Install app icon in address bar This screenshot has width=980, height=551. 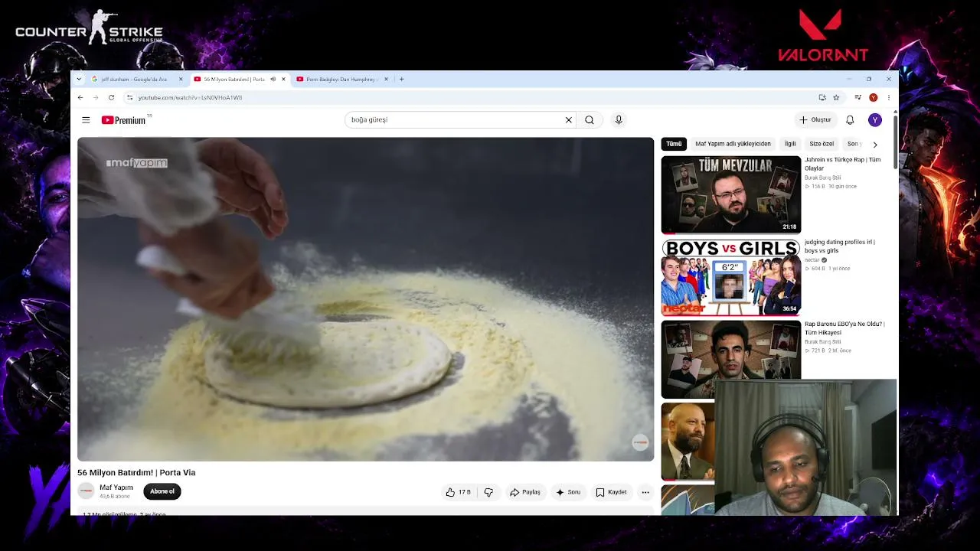point(822,98)
